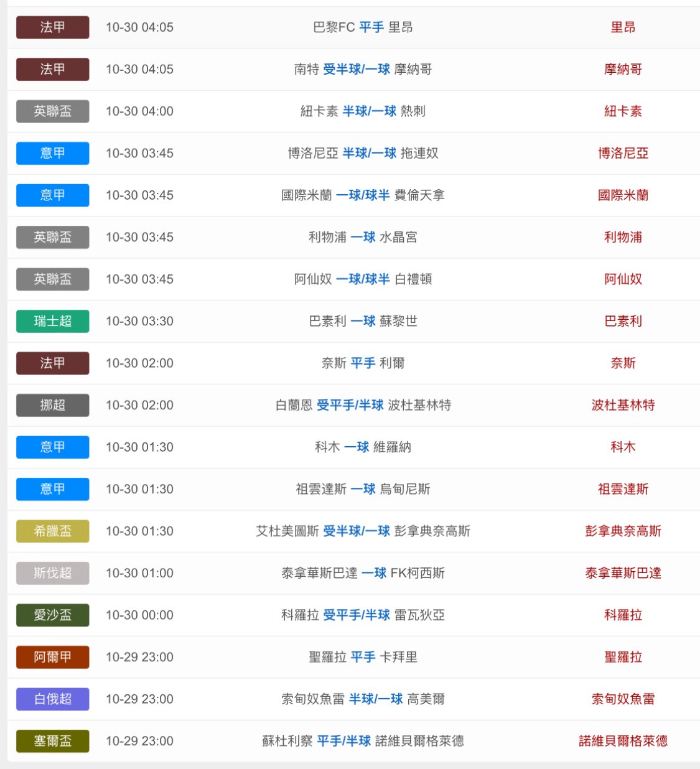Click the green 瑞士超 league badge
Viewport: 700px width, 769px height.
[x=52, y=321]
